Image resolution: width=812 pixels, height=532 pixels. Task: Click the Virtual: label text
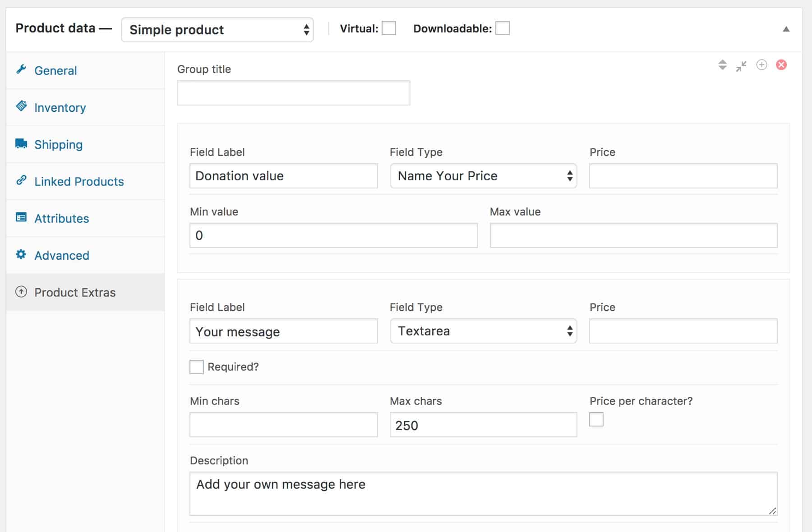tap(359, 28)
